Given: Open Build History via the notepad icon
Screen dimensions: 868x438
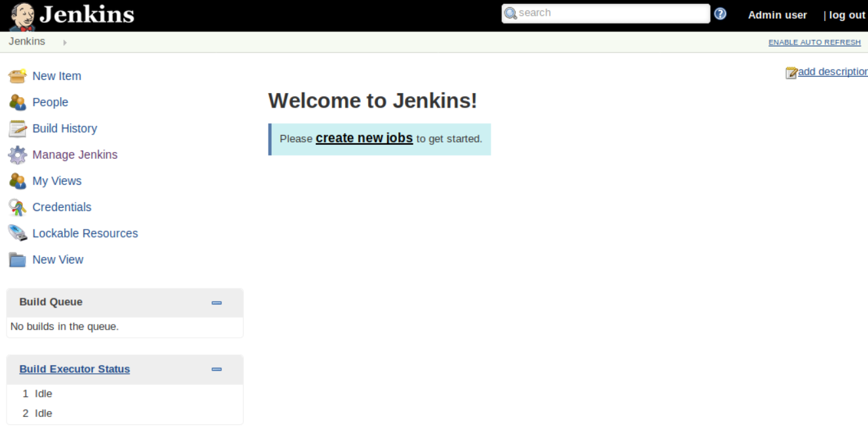Looking at the screenshot, I should pyautogui.click(x=18, y=129).
